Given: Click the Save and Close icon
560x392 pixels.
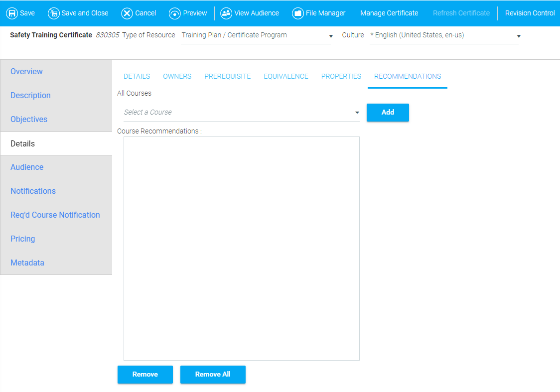Looking at the screenshot, I should [x=54, y=13].
